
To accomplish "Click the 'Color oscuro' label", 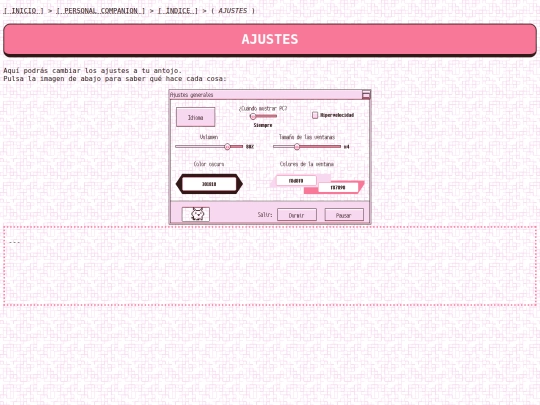I will click(x=209, y=164).
